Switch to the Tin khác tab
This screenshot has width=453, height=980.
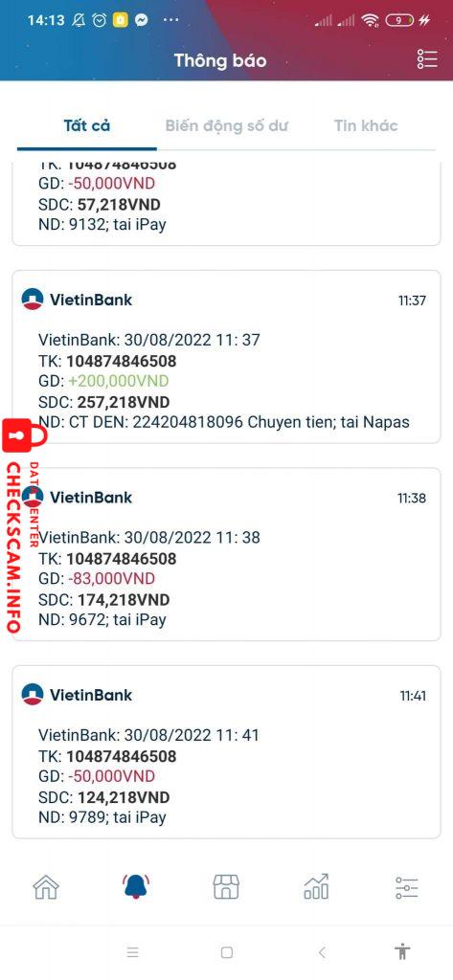pos(366,125)
